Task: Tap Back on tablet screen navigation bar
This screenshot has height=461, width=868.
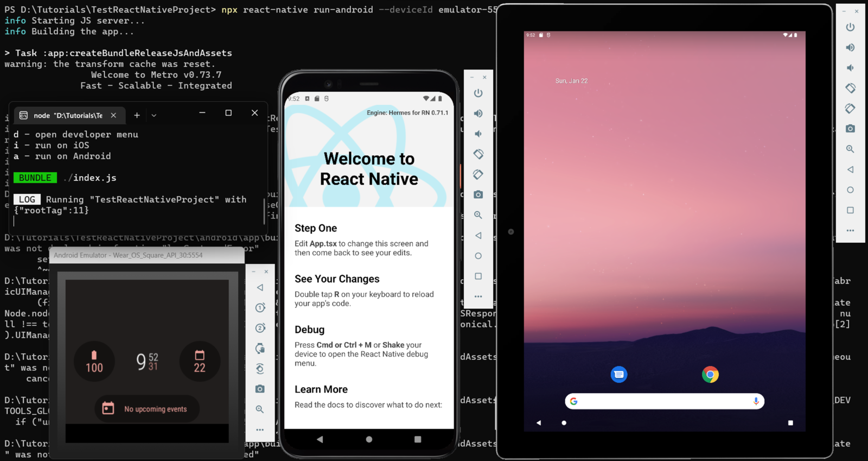Action: click(539, 422)
